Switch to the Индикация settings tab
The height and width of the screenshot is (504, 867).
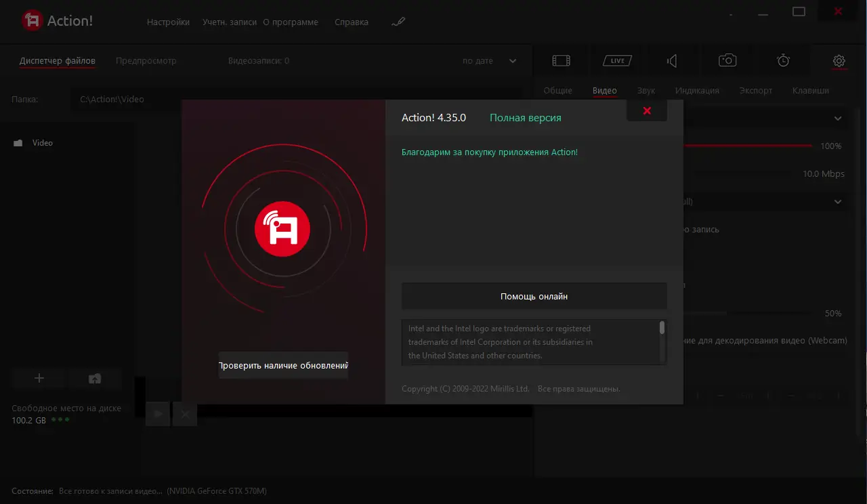(697, 91)
